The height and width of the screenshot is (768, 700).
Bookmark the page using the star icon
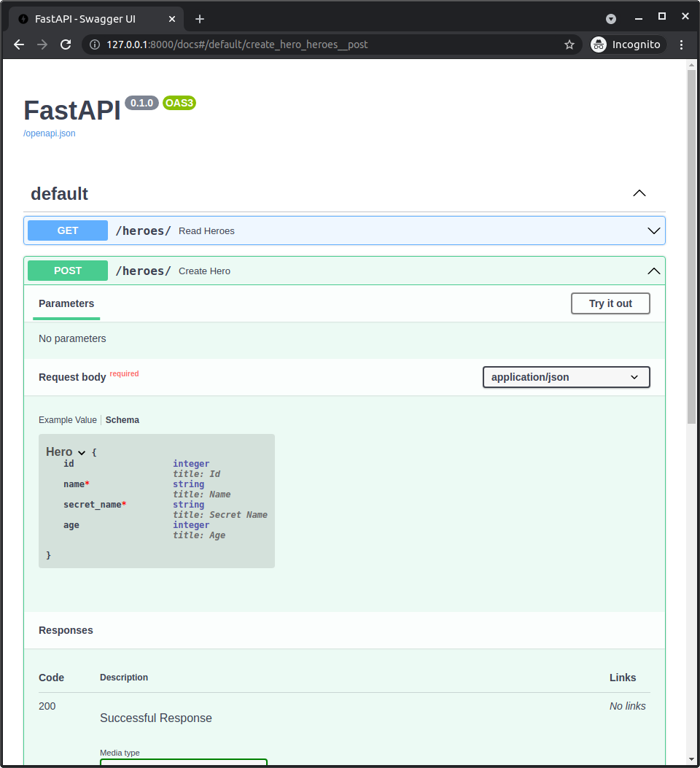pyautogui.click(x=569, y=44)
